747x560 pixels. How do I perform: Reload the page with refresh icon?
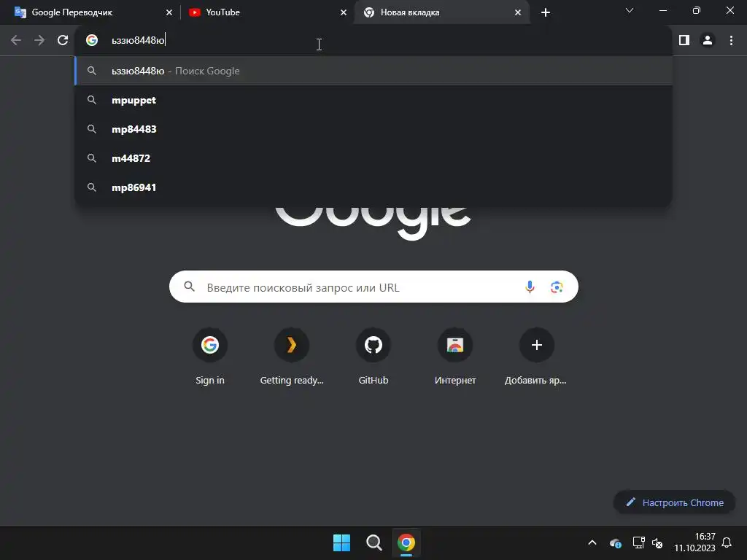63,40
